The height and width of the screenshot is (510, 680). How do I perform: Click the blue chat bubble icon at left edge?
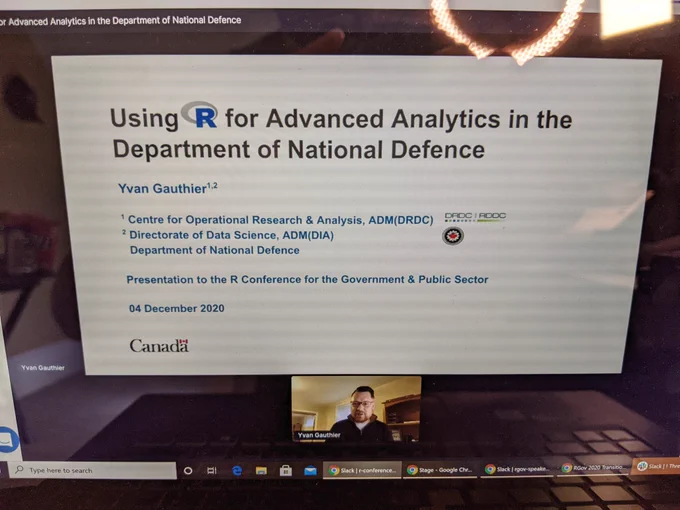point(7,440)
